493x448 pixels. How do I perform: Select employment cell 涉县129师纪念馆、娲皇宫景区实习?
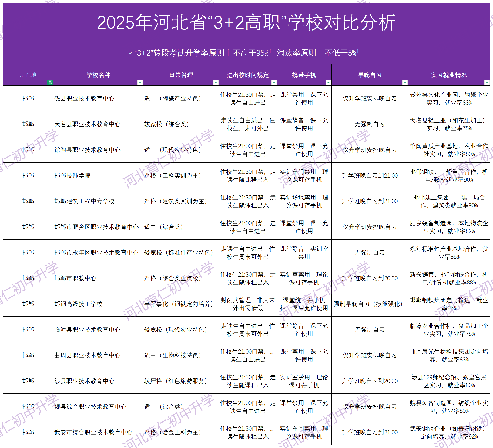point(449,381)
